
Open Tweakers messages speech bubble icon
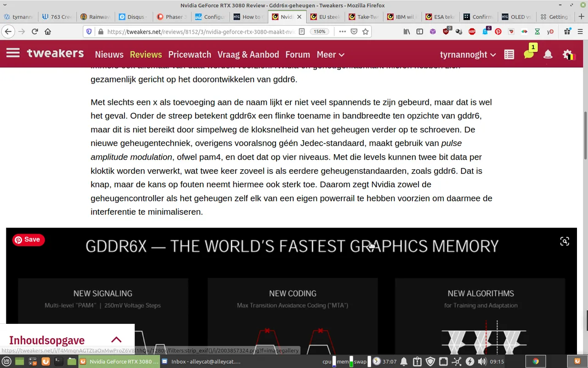click(529, 53)
